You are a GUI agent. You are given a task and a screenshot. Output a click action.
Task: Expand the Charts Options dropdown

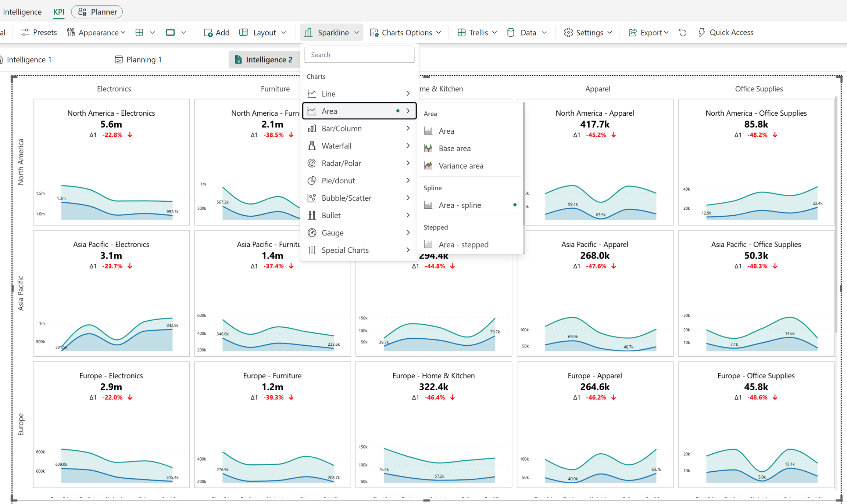[405, 32]
